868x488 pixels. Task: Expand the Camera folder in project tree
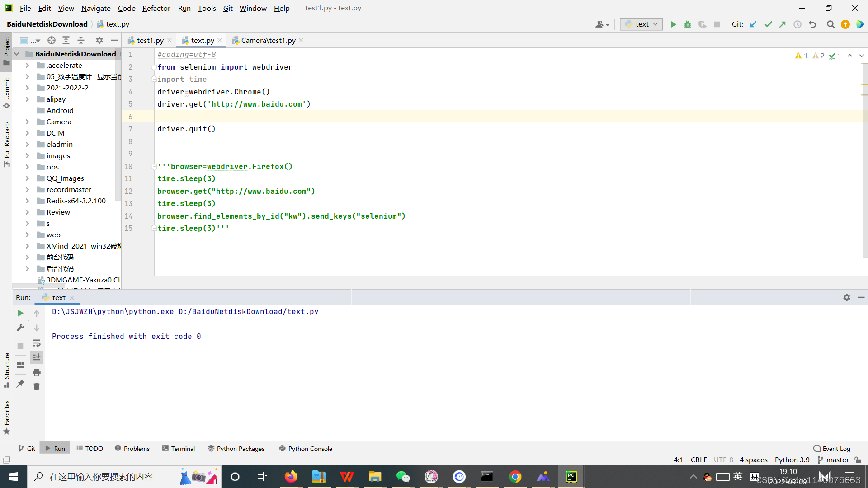tap(27, 122)
